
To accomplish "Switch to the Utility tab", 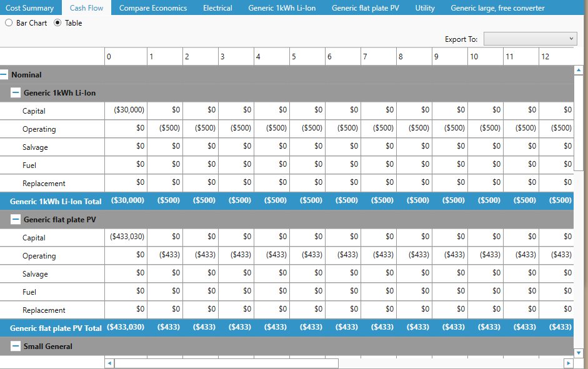I will 424,7.
